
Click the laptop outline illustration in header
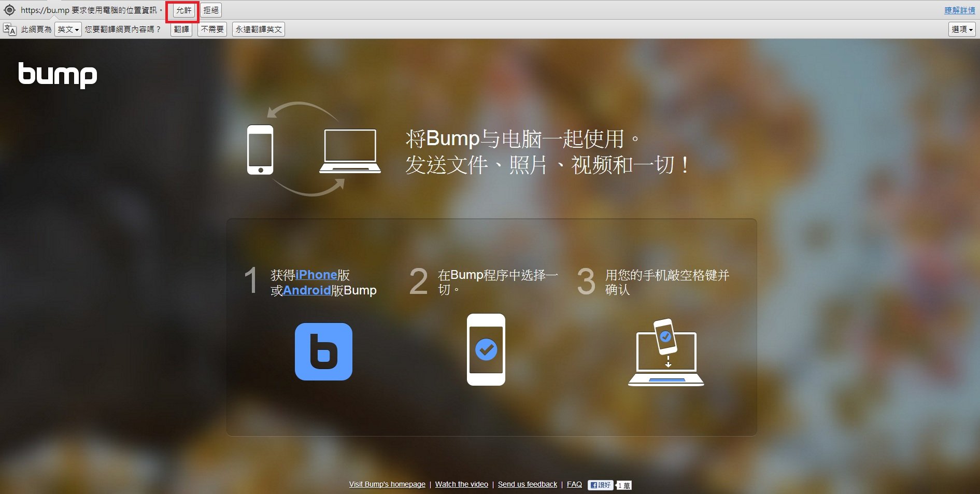[350, 151]
